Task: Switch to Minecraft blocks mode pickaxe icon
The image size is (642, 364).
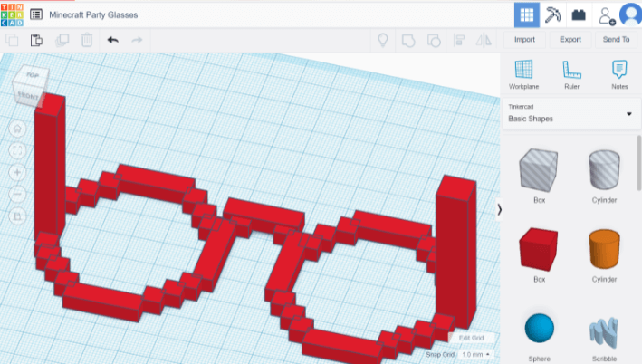Action: pos(552,14)
